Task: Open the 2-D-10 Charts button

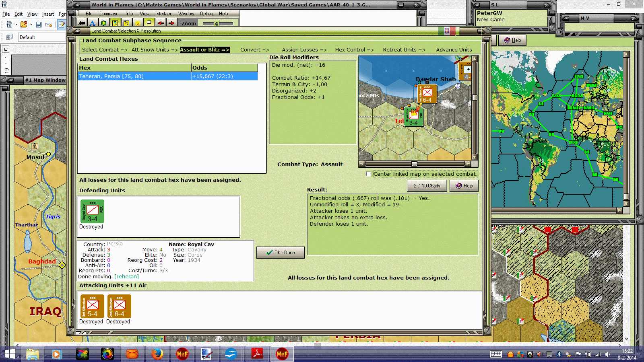Action: [x=427, y=186]
